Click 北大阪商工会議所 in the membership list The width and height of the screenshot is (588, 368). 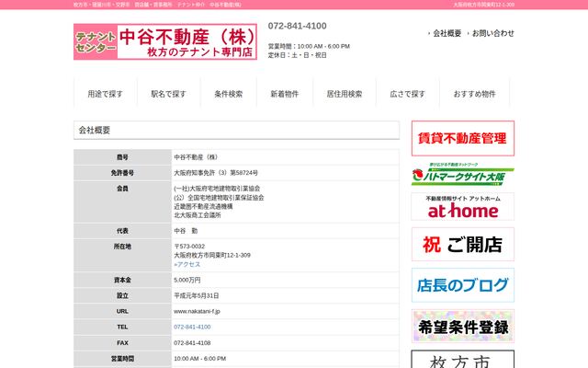198,215
